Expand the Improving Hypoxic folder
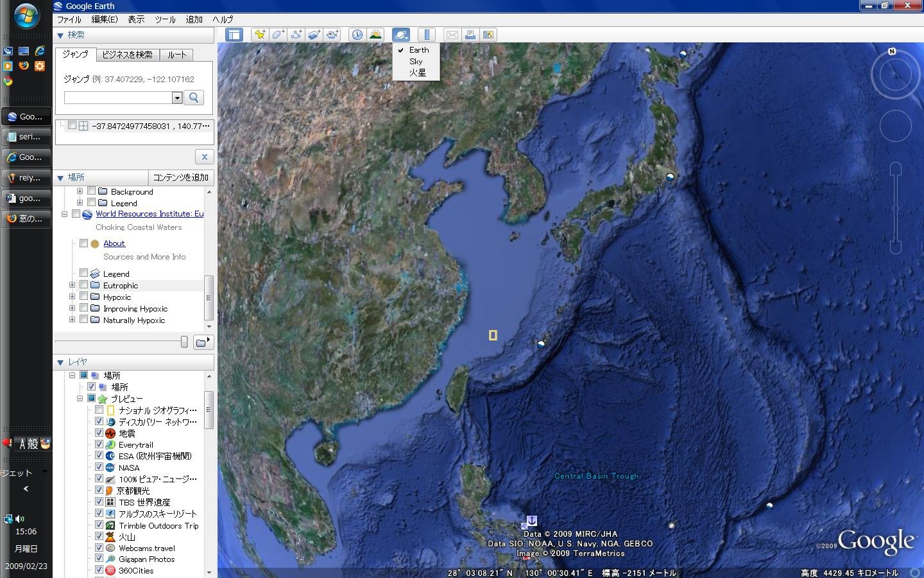The width and height of the screenshot is (924, 578). tap(72, 308)
